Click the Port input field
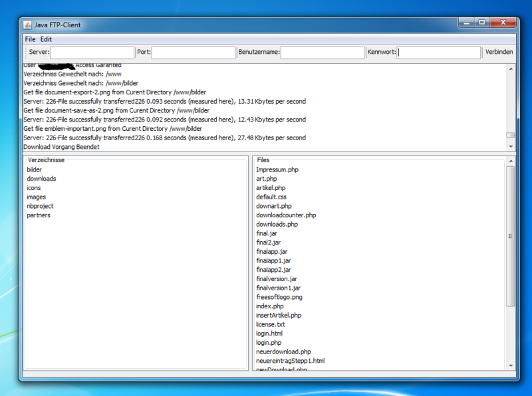 point(194,52)
